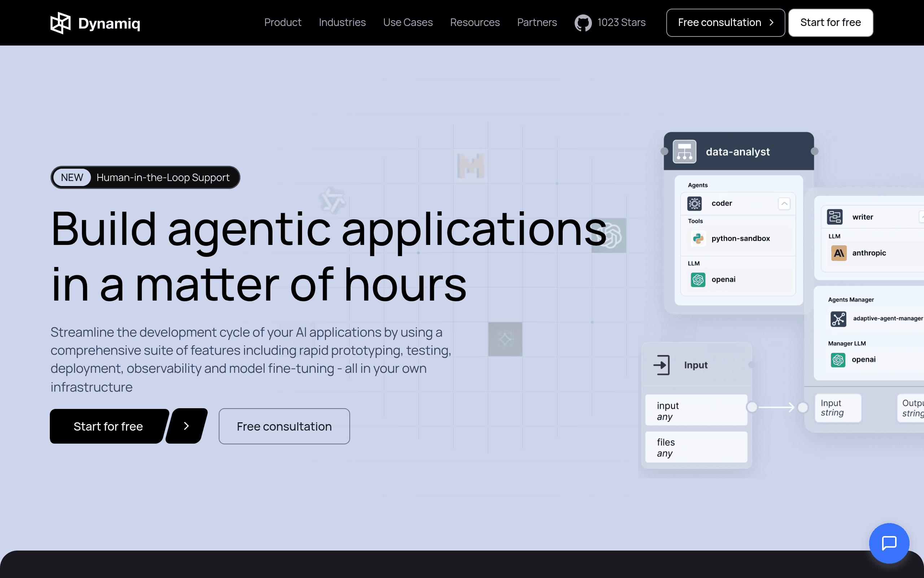Click the openai icon under coder LLM
This screenshot has width=924, height=578.
tap(698, 280)
